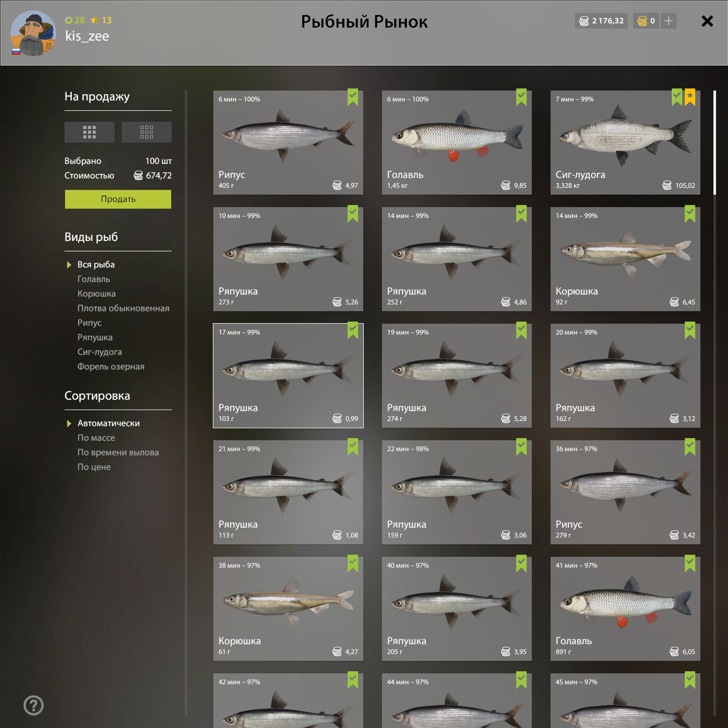The width and height of the screenshot is (728, 728).
Task: Filter by Плотва обыкновенная
Action: point(123,308)
